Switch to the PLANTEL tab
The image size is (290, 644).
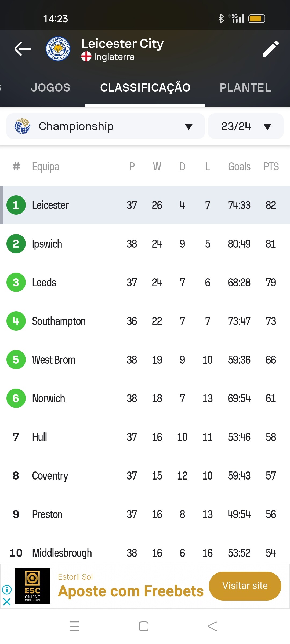click(x=245, y=88)
